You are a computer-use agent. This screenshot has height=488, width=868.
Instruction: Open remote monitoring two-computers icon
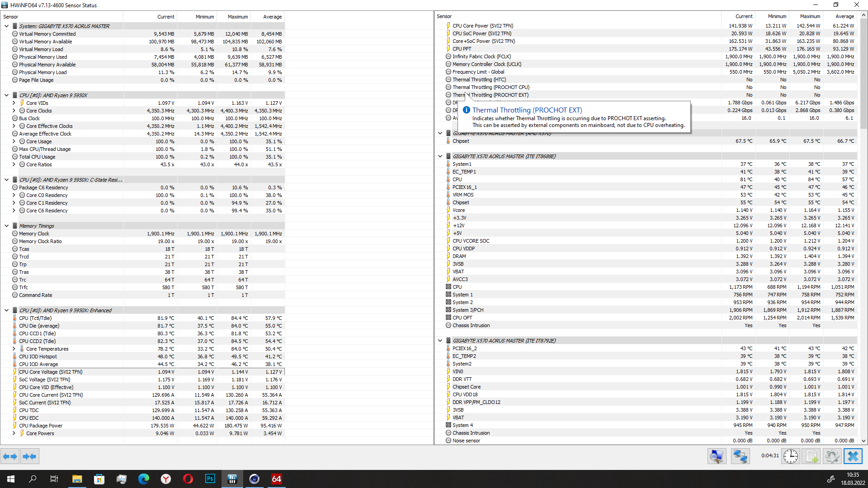740,456
